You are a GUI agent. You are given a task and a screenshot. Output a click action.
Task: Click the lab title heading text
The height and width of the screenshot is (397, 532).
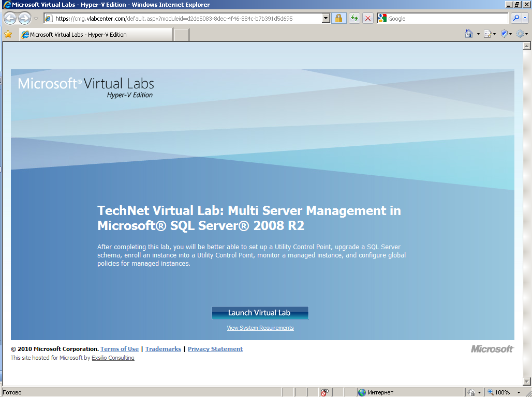click(249, 218)
